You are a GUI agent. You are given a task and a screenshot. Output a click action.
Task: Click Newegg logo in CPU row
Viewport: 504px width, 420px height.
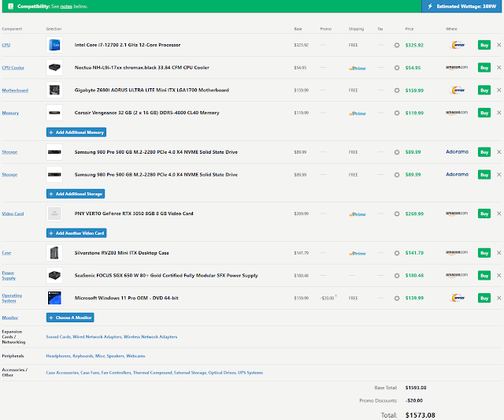tap(458, 45)
